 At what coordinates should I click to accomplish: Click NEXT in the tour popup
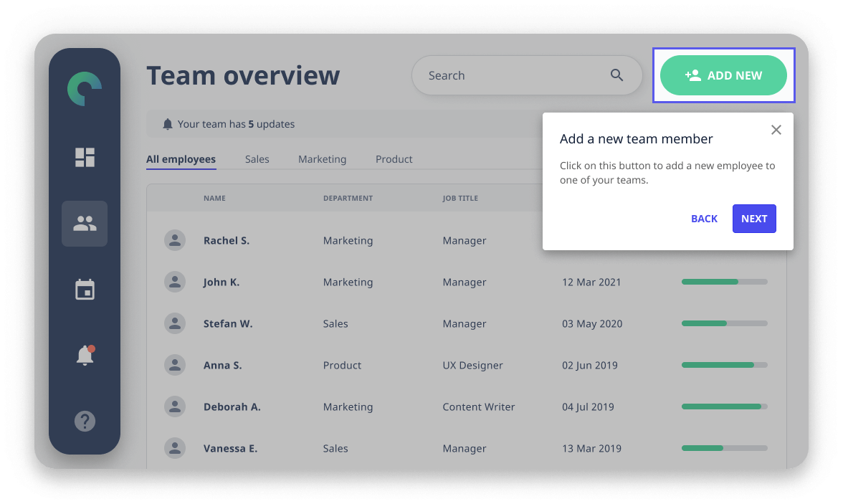click(754, 219)
